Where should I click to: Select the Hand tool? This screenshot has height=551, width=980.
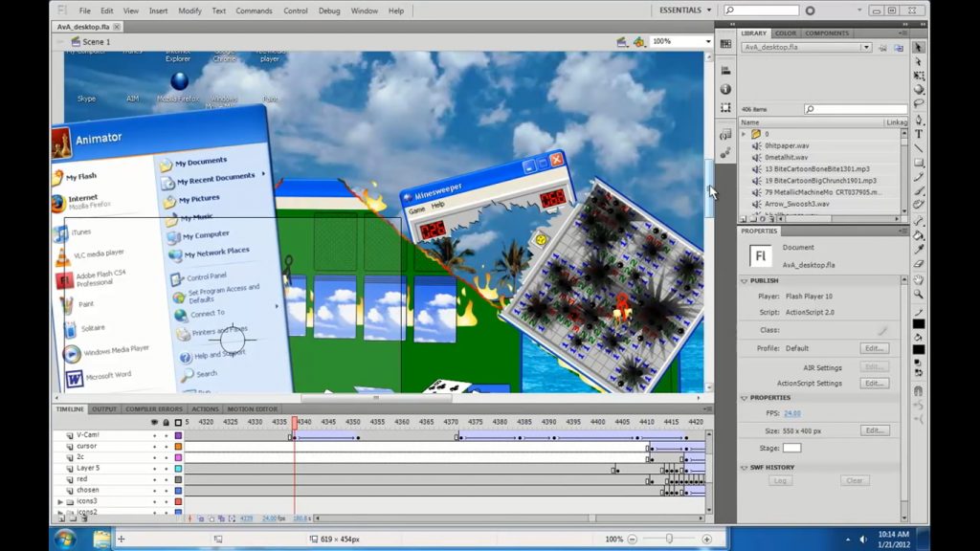(918, 280)
